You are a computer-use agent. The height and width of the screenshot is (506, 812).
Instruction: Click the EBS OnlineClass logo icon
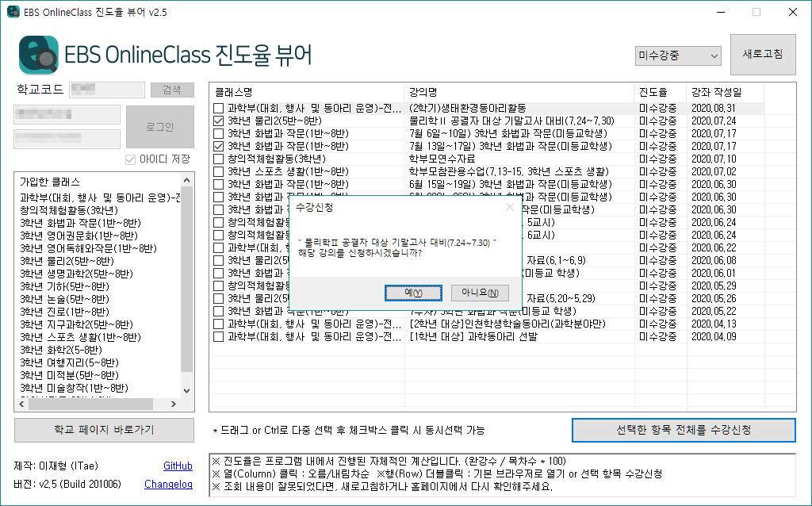coord(39,55)
